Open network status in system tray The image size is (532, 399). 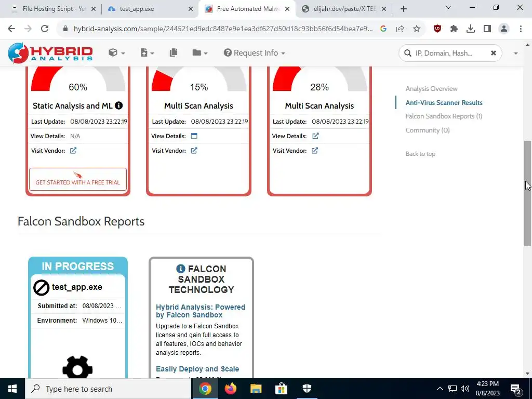tap(453, 389)
